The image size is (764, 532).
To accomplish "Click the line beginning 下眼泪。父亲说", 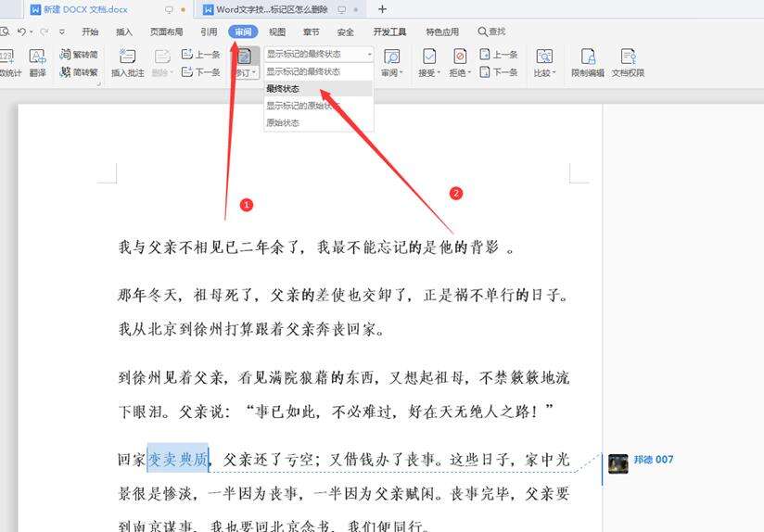I will (x=337, y=412).
